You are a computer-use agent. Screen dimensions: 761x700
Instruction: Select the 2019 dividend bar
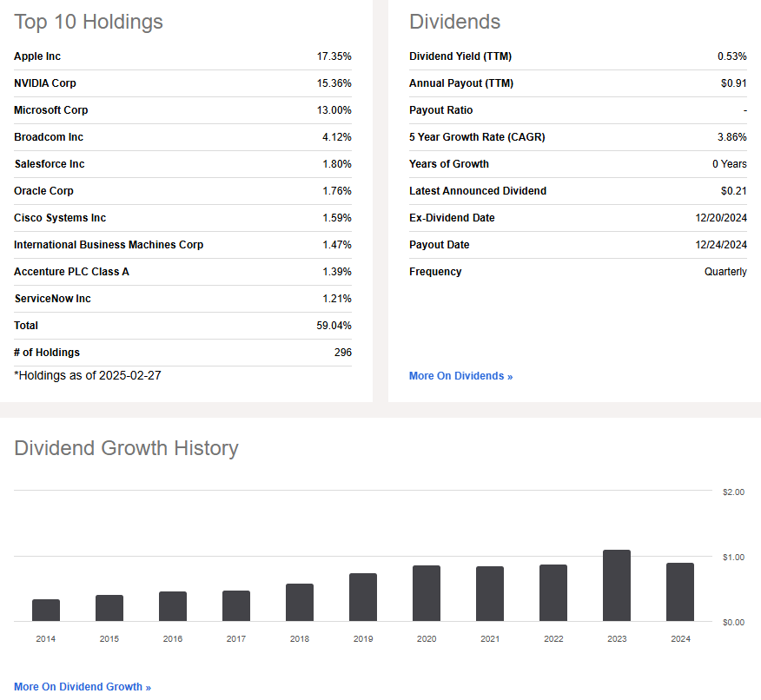point(363,598)
